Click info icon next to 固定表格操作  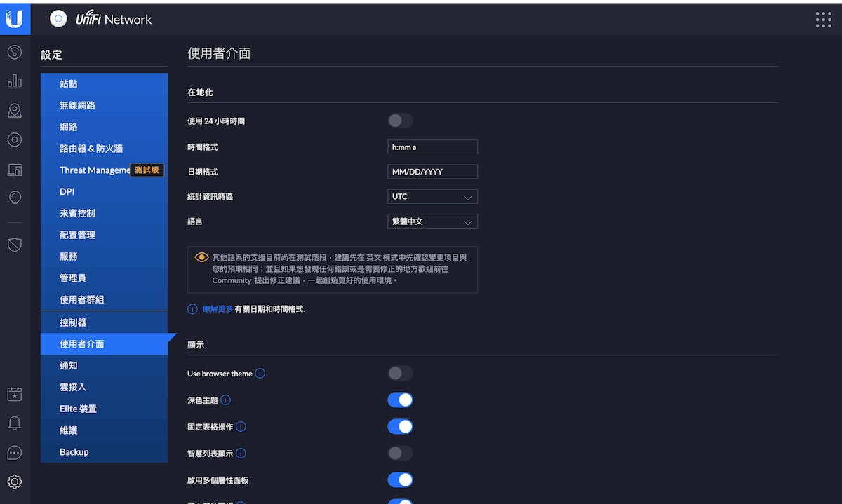(x=241, y=427)
